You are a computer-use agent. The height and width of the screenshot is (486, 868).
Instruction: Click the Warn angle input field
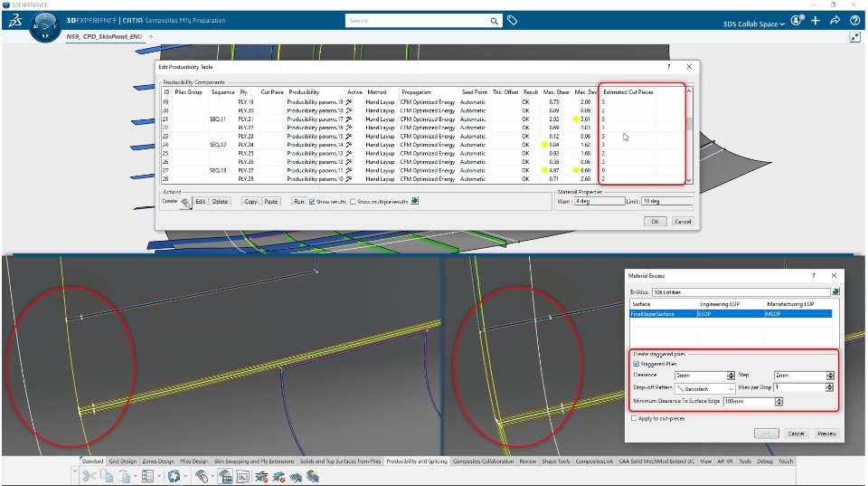(x=599, y=201)
